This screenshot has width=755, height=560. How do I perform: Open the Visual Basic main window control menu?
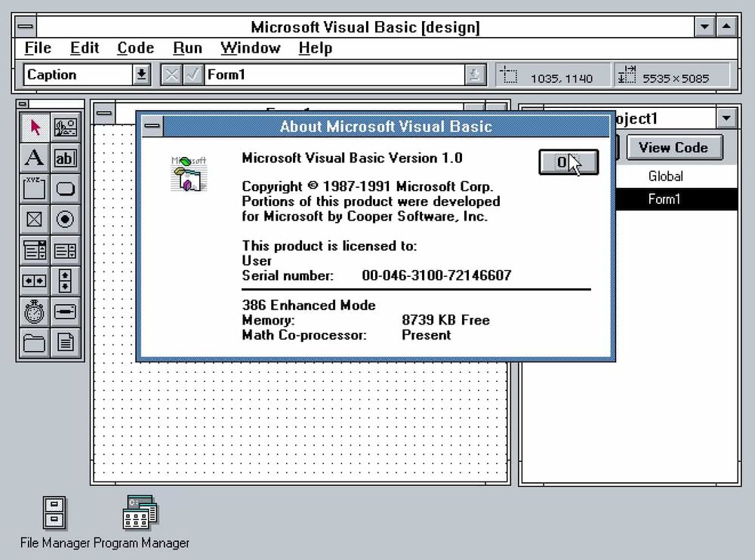pos(26,26)
